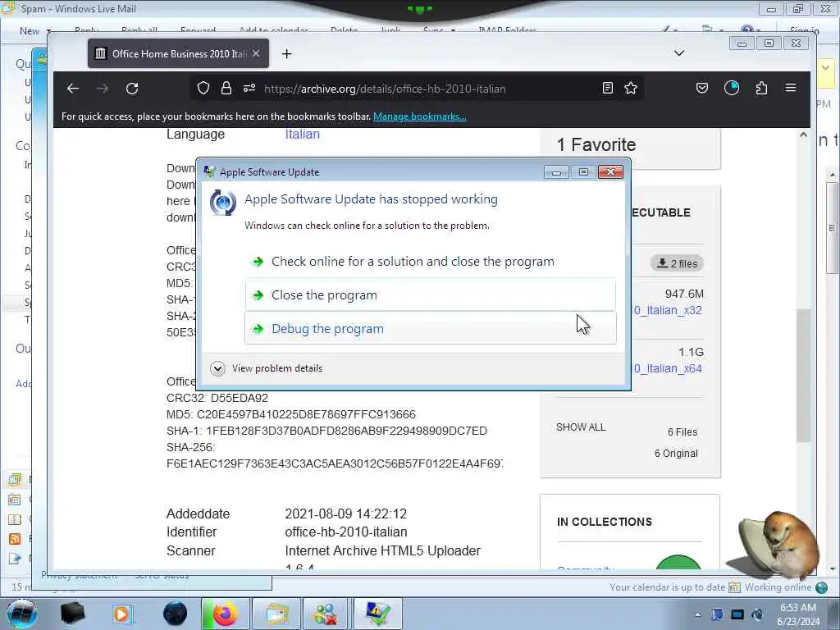Screen dimensions: 840x630
Task: Open the black box taskbar icon
Action: tap(72, 614)
